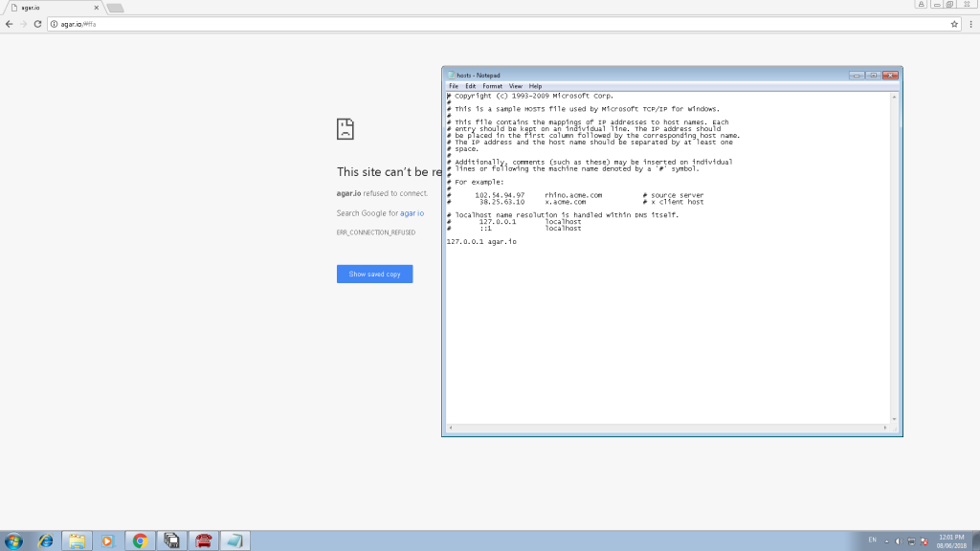Click Notepad horizontal scroll right arrow
This screenshot has width=980, height=551.
click(x=885, y=428)
